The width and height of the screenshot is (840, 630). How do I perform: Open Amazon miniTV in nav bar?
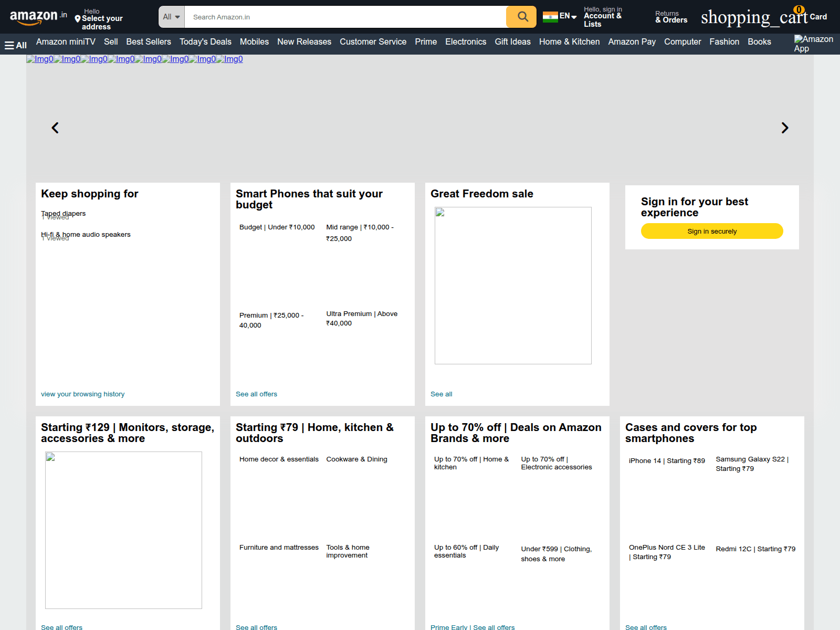coord(66,42)
